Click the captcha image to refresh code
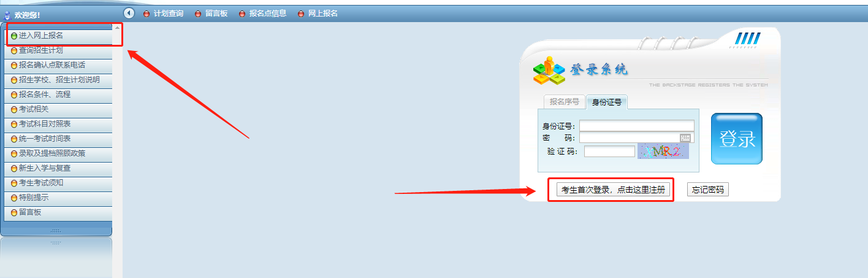Screen dimensions: 868x278 (663, 151)
